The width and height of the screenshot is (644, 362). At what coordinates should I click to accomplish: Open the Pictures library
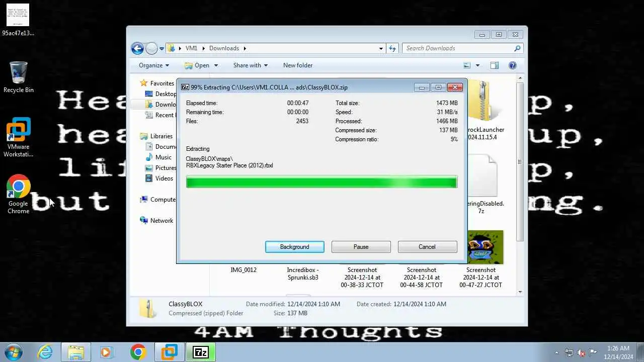pyautogui.click(x=160, y=168)
